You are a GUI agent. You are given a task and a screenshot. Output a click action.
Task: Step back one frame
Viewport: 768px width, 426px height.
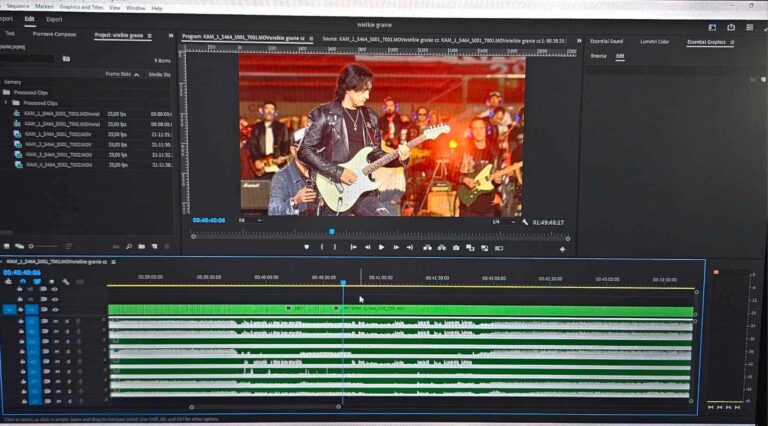pos(367,247)
